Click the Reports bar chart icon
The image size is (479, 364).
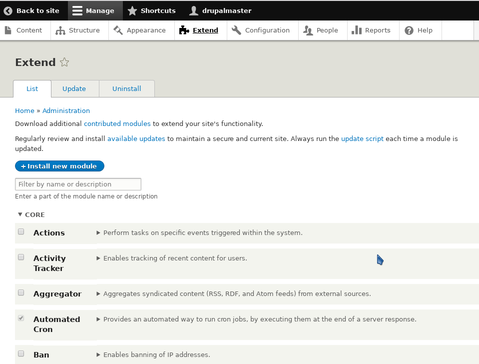click(x=356, y=30)
